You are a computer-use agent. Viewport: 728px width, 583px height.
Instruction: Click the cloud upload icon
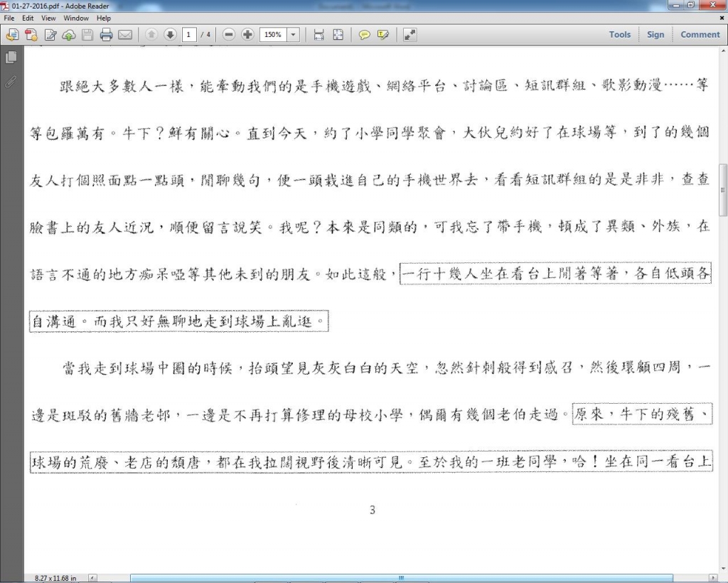tap(69, 35)
